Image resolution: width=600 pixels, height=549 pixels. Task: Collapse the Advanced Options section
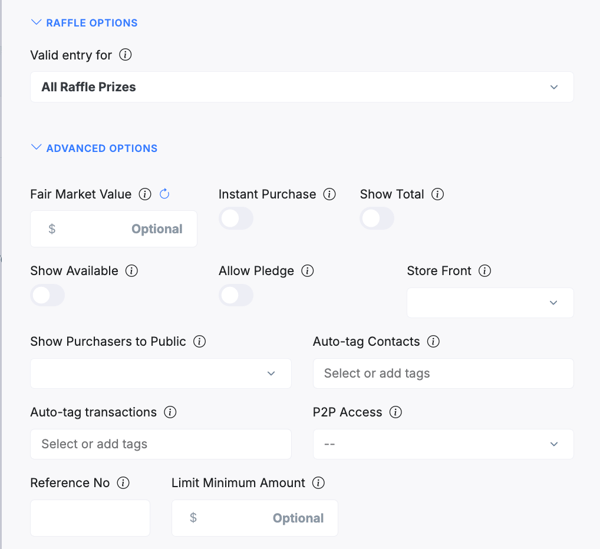tap(94, 148)
